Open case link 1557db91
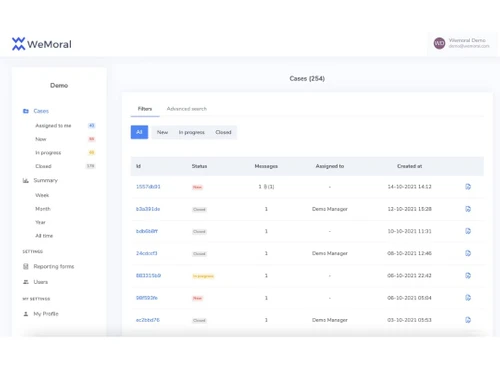This screenshot has width=500, height=375. coord(148,187)
